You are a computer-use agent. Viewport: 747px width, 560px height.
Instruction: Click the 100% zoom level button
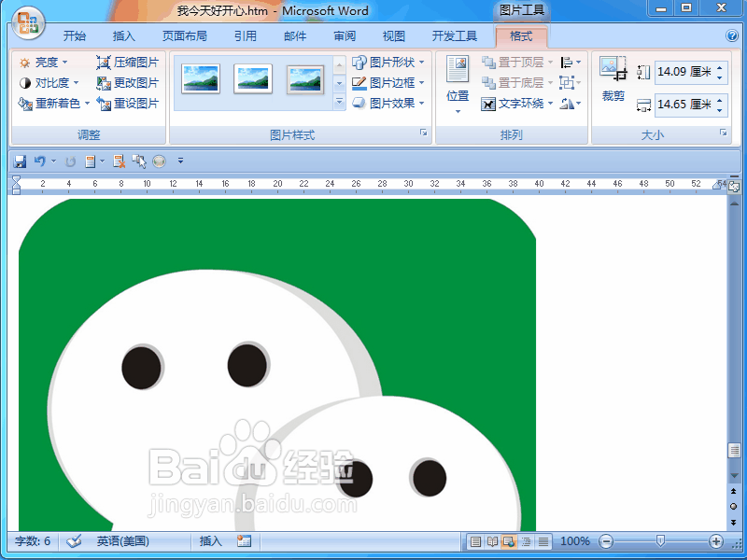point(575,541)
